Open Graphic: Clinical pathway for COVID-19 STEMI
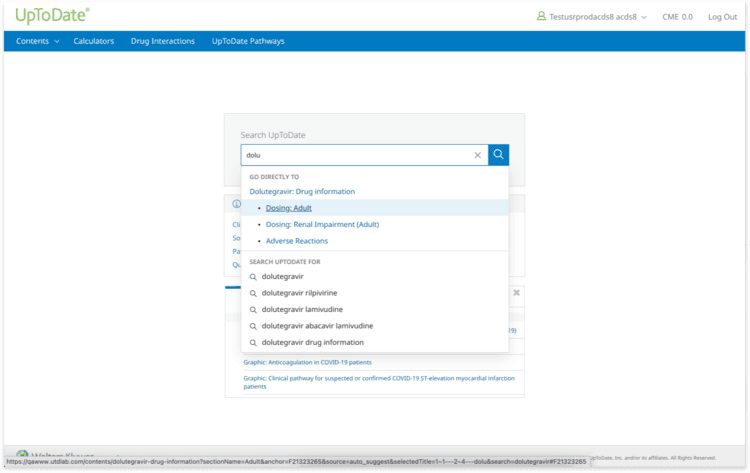The width and height of the screenshot is (750, 473). pyautogui.click(x=379, y=382)
